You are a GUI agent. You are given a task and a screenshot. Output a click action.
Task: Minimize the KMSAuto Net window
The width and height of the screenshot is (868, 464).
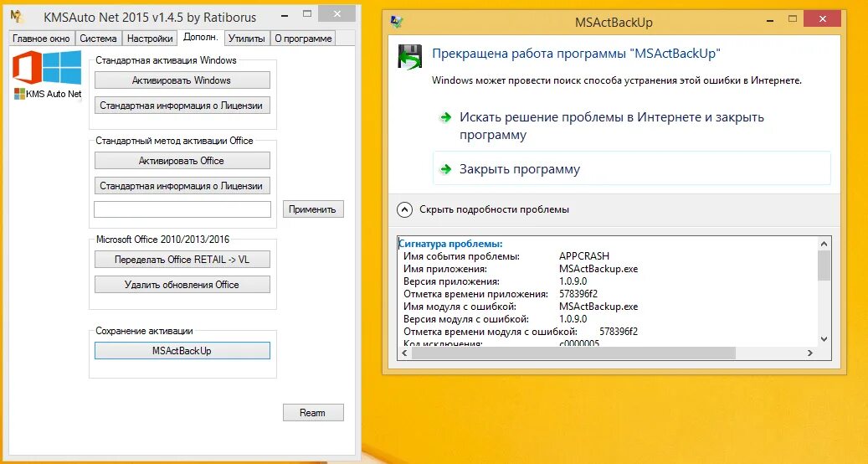pyautogui.click(x=284, y=17)
